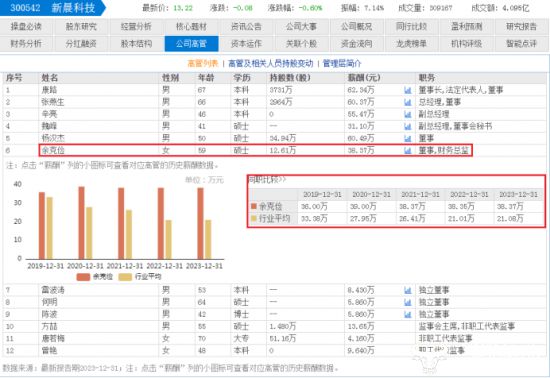
Task: Open the 操盘必读 tab
Action: (x=26, y=26)
